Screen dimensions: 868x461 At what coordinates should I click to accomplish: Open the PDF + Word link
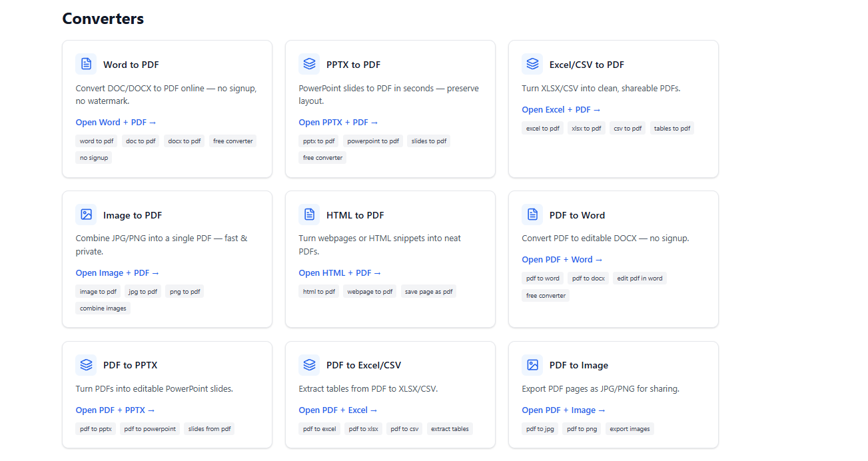click(x=562, y=260)
